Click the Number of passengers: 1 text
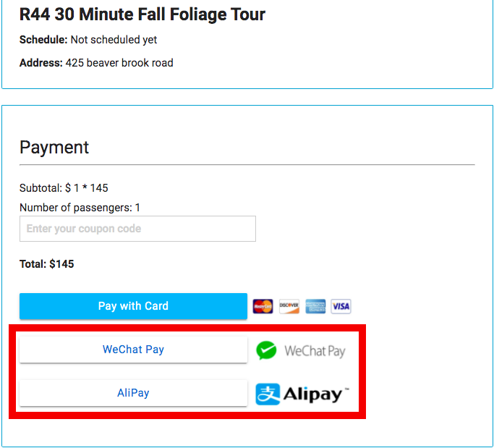 80,208
